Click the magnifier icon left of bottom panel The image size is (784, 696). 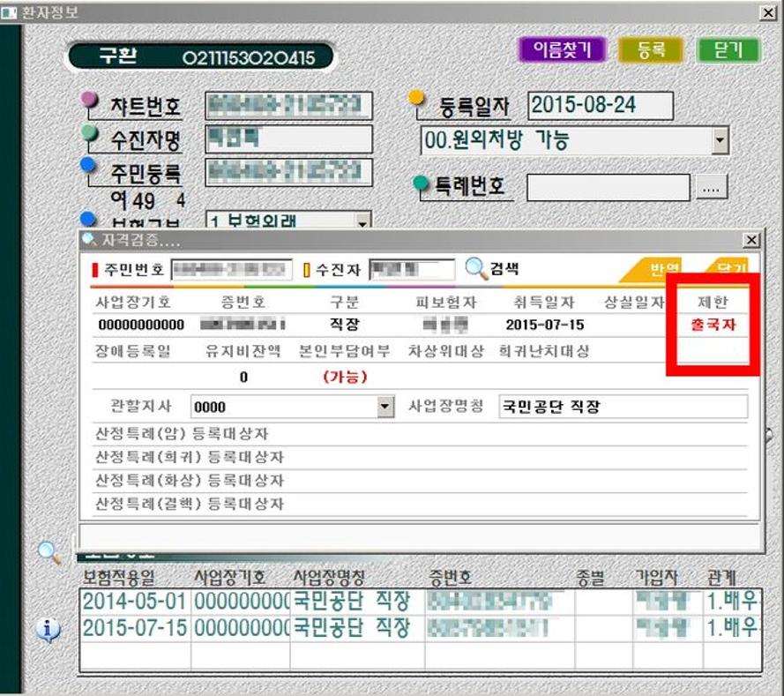coord(49,551)
